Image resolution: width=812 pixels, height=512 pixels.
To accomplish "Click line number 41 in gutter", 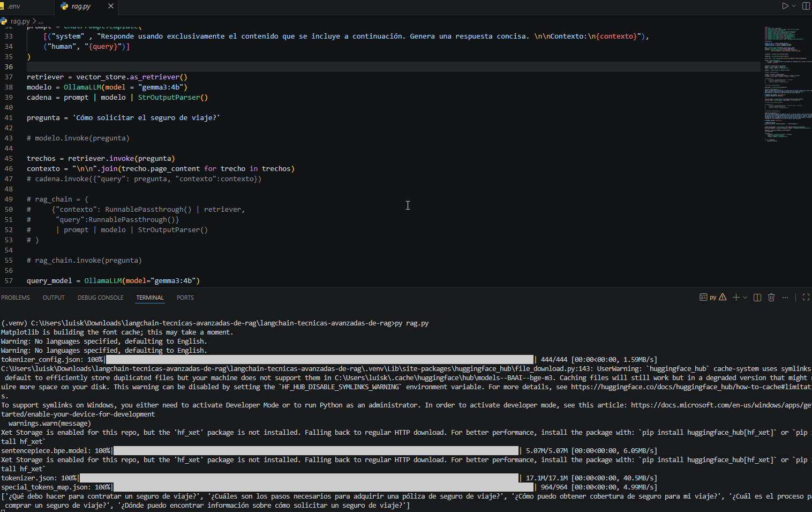I will click(x=9, y=118).
